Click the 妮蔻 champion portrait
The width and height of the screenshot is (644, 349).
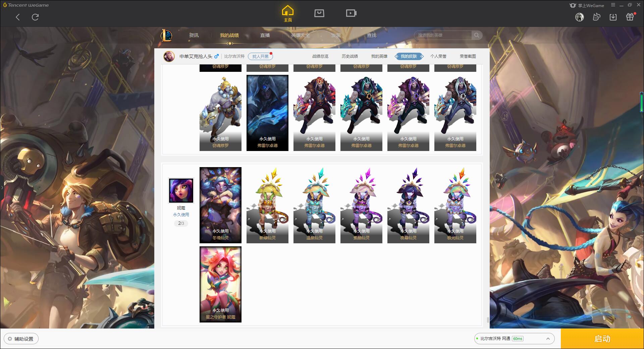[x=181, y=191]
